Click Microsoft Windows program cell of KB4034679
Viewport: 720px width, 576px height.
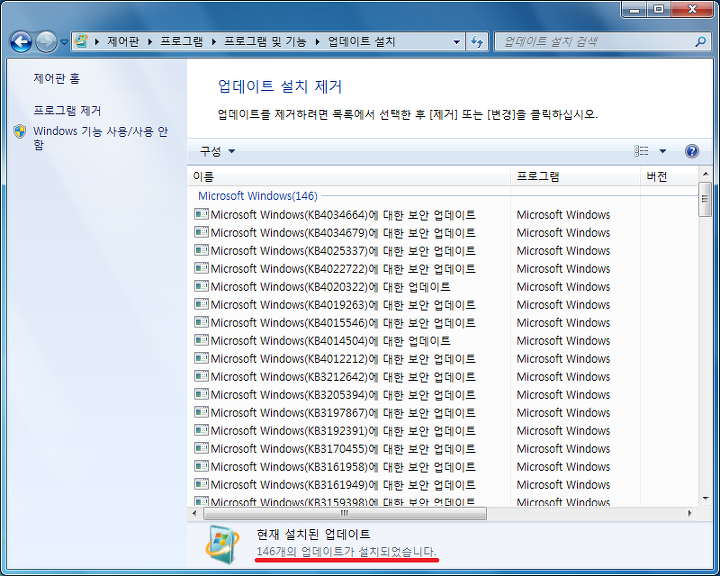pos(563,233)
